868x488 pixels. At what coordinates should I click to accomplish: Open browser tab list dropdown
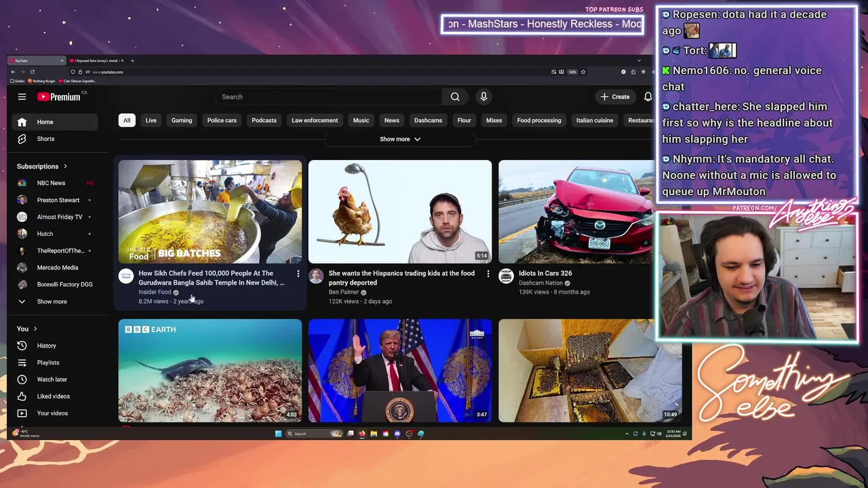639,61
